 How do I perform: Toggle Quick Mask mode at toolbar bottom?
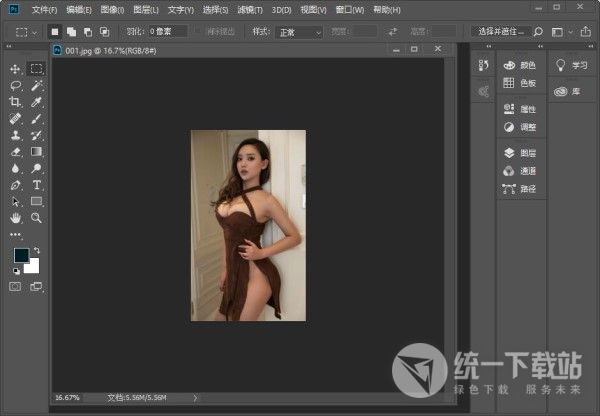point(15,287)
